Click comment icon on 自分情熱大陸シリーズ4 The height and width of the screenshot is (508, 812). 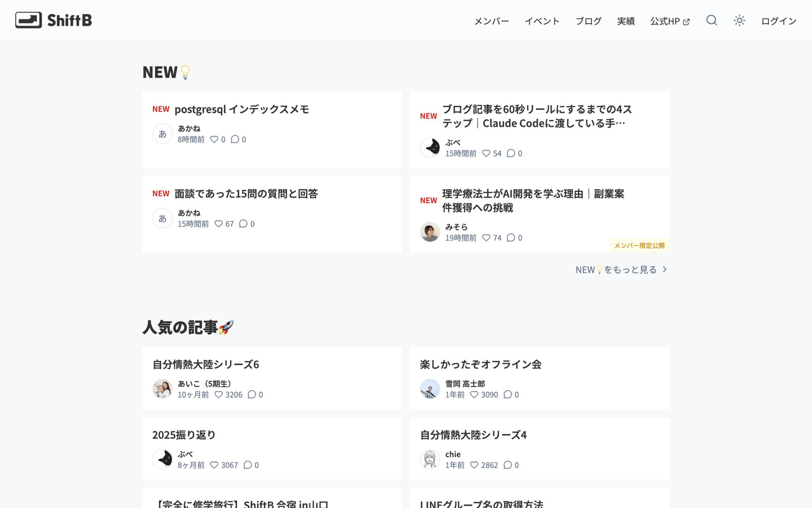[x=507, y=465]
